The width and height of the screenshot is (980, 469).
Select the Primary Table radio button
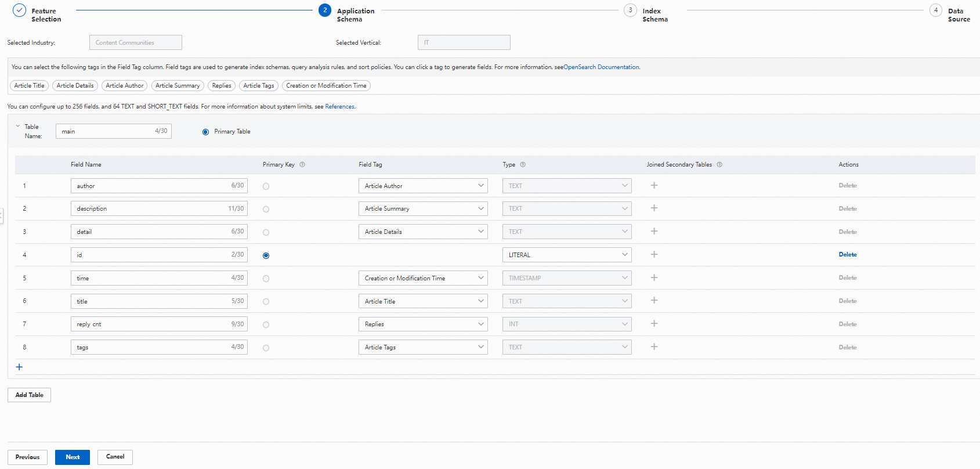click(x=205, y=132)
